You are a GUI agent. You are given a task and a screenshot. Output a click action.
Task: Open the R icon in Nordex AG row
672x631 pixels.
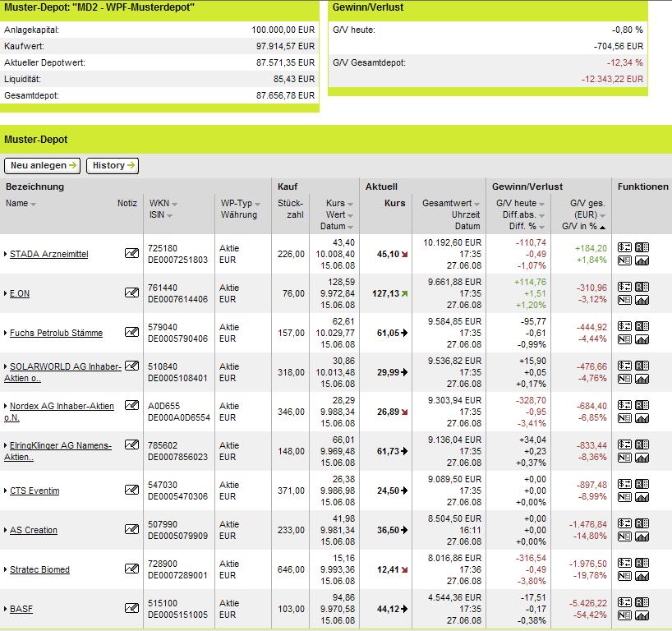(642, 405)
